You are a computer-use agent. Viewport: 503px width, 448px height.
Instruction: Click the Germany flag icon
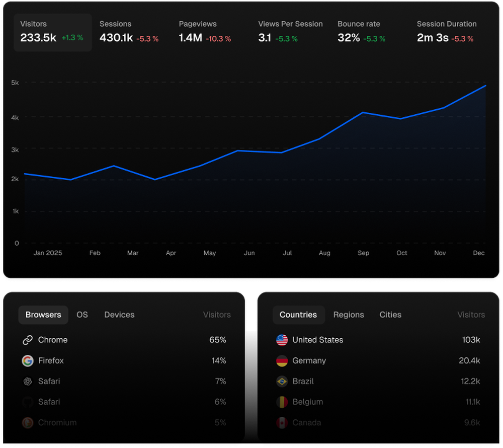(282, 361)
